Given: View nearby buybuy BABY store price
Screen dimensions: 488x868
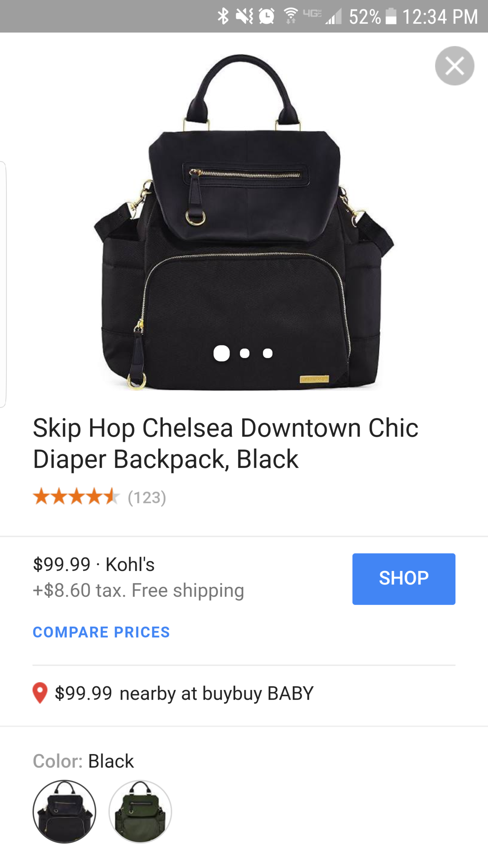Looking at the screenshot, I should [184, 693].
